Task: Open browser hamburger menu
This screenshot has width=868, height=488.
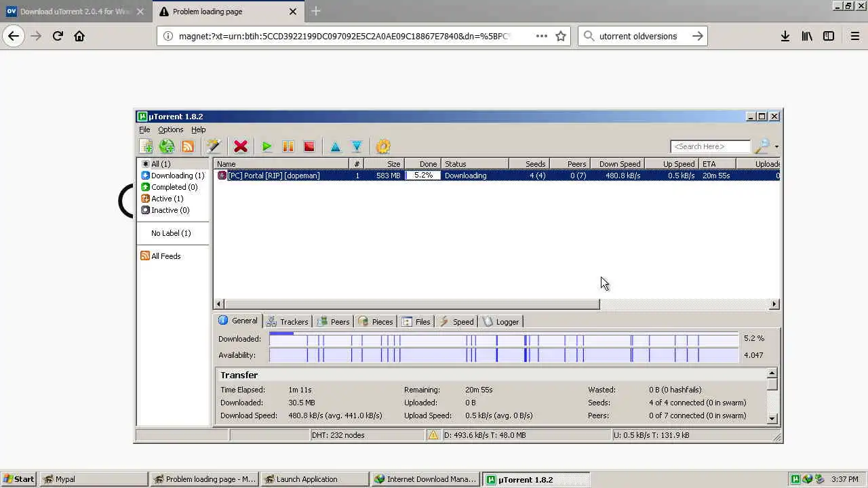Action: 855,36
